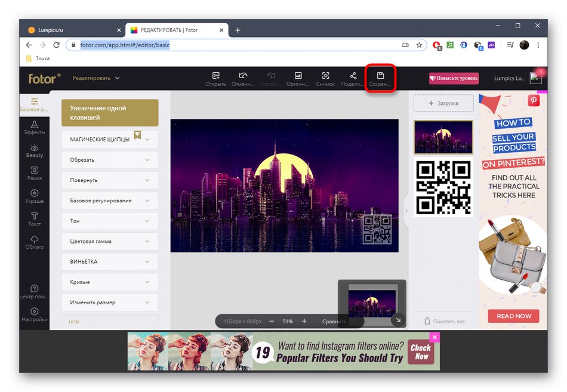
Task: Expand the Магические щипцы panel
Action: pos(110,139)
